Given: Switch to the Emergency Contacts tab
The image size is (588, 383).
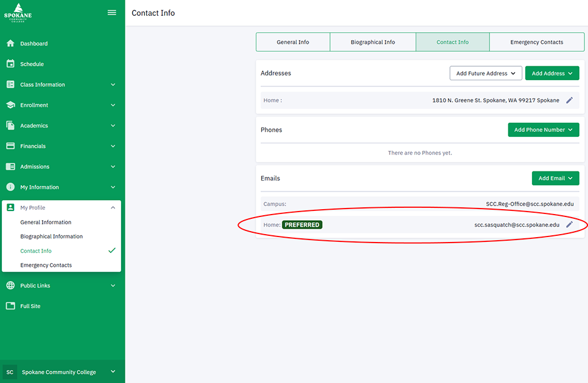Looking at the screenshot, I should pyautogui.click(x=536, y=41).
